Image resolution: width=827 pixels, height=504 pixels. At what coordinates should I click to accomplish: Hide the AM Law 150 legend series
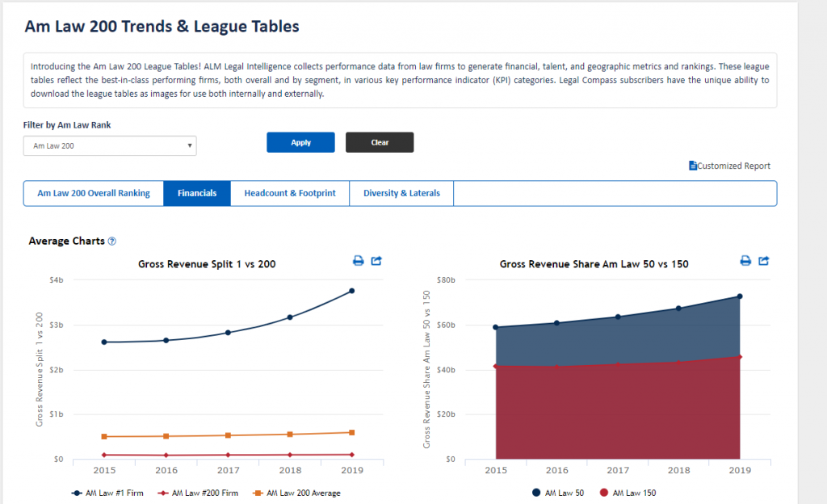pos(628,493)
